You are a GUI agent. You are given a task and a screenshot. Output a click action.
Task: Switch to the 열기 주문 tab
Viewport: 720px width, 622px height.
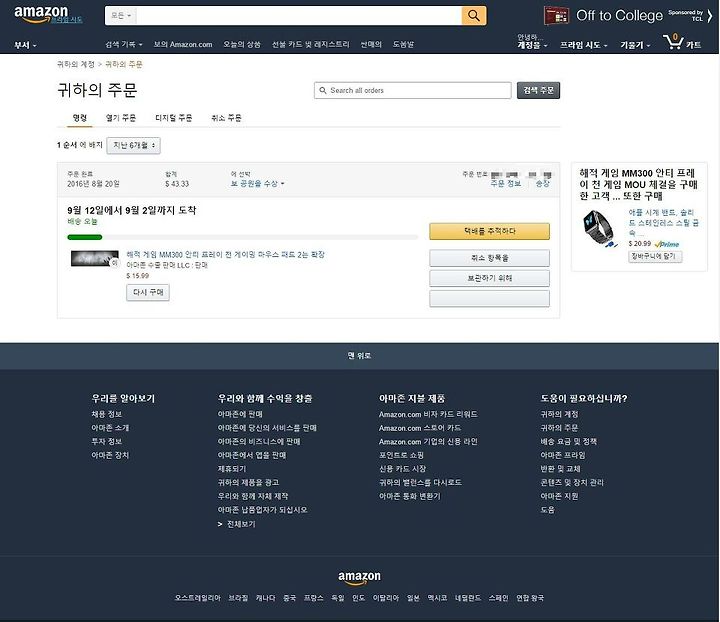tap(121, 118)
